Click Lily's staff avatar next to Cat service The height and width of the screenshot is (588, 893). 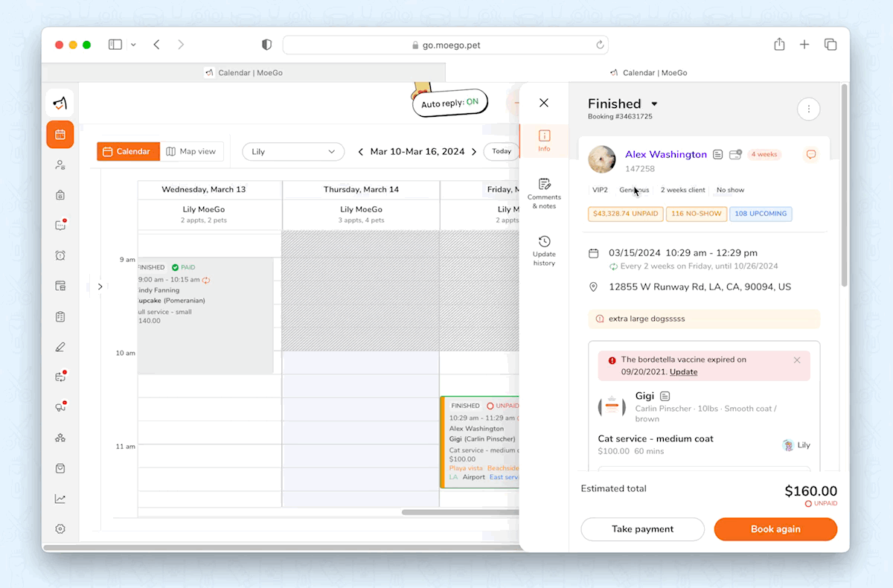pyautogui.click(x=788, y=445)
